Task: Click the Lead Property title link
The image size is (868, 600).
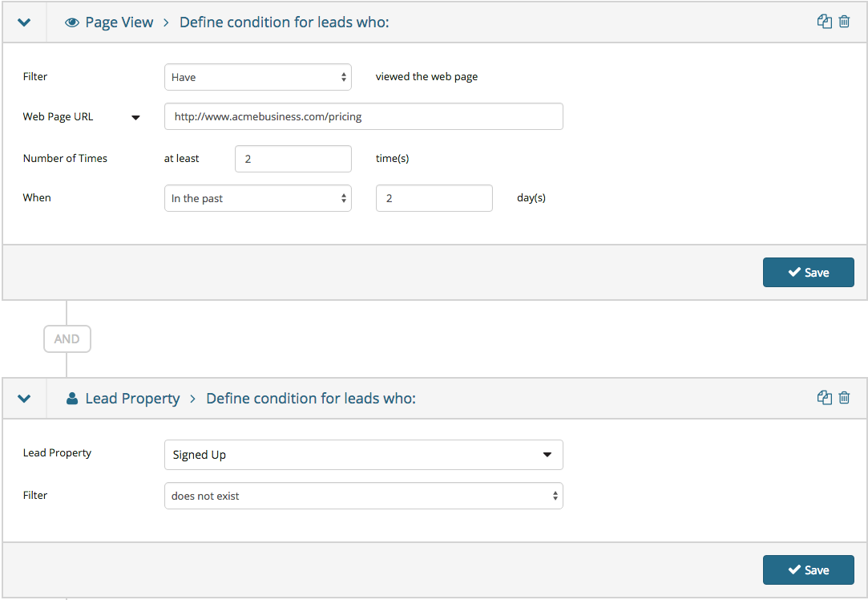Action: pyautogui.click(x=132, y=399)
